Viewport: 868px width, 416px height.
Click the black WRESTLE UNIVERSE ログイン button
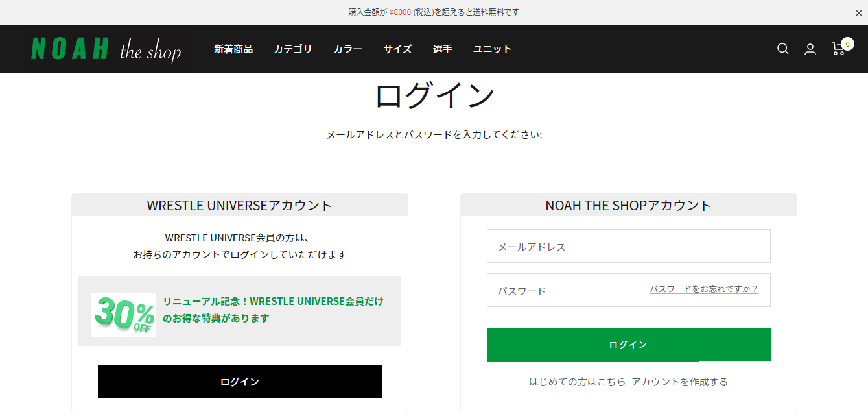coord(240,382)
